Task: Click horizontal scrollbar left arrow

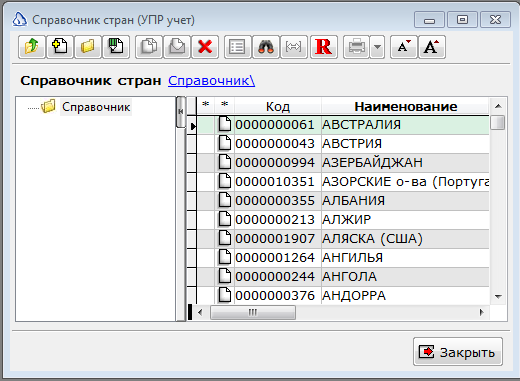Action: click(200, 312)
